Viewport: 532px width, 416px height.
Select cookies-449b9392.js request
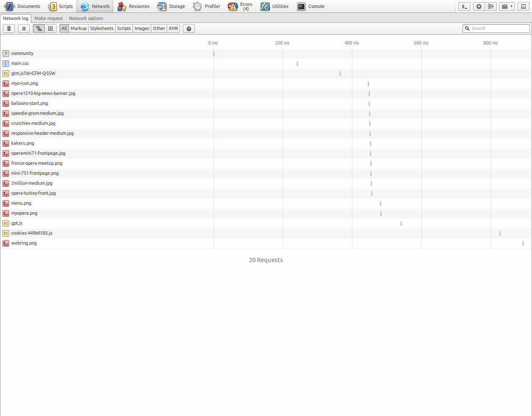tap(266, 233)
